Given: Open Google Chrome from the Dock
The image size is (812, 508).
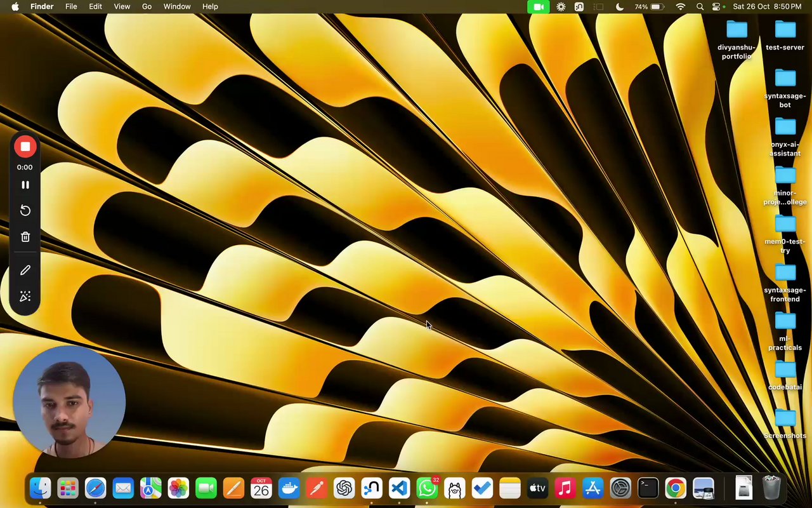Looking at the screenshot, I should 676,488.
